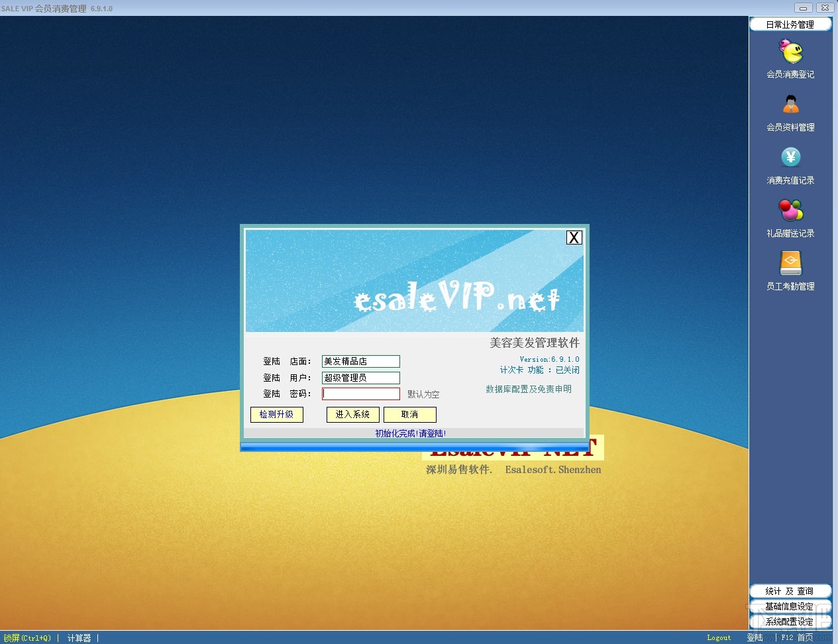
Task: Minimize the SALE VIP main window
Action: pyautogui.click(x=803, y=8)
